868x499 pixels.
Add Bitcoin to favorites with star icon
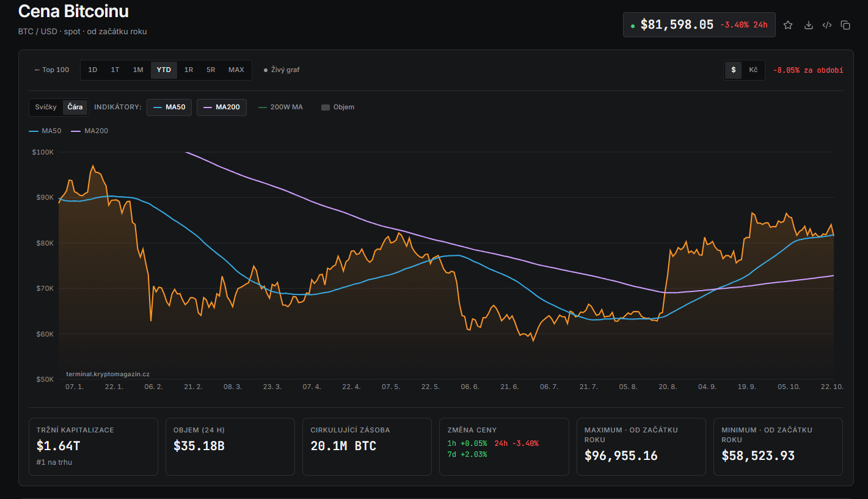point(788,25)
